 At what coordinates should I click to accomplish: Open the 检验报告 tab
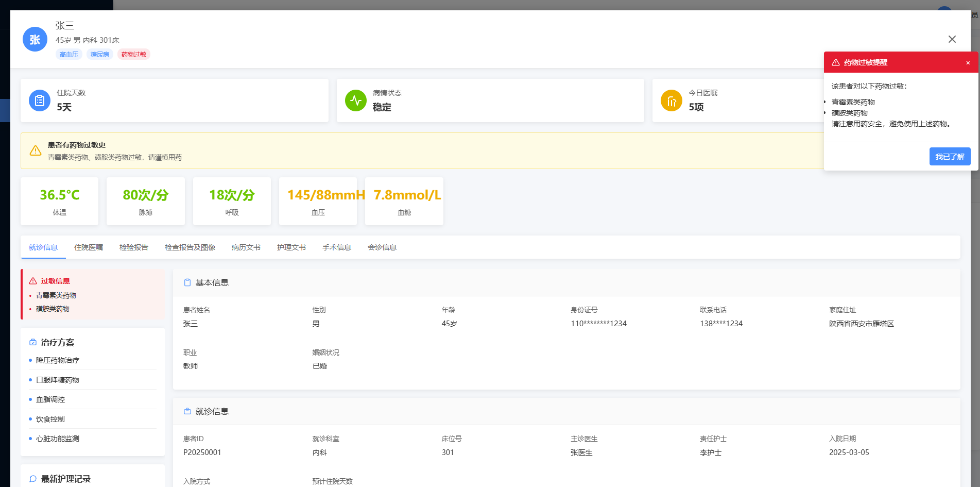tap(134, 247)
